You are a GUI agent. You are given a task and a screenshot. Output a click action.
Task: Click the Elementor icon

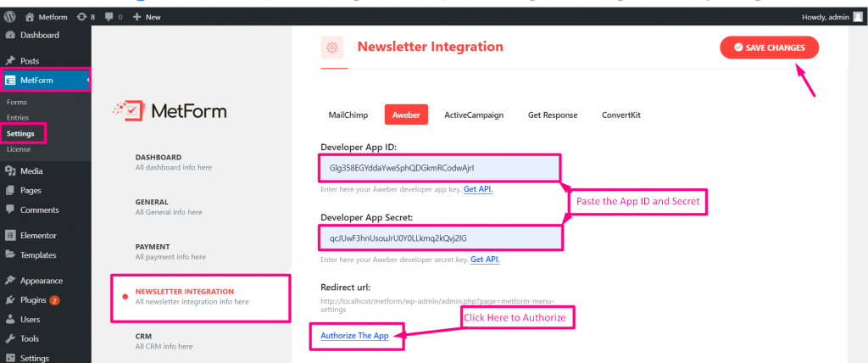point(10,235)
